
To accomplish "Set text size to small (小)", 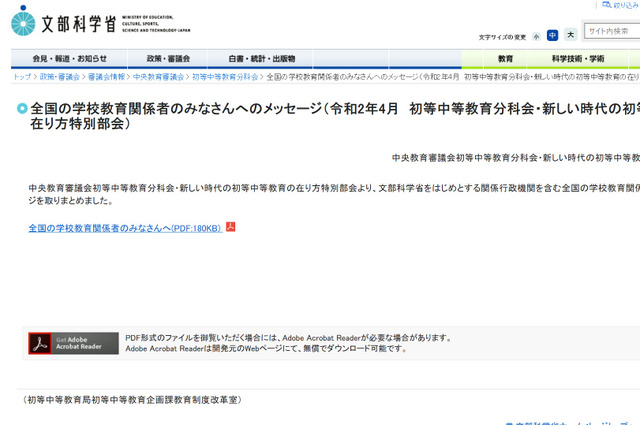I will tap(537, 37).
